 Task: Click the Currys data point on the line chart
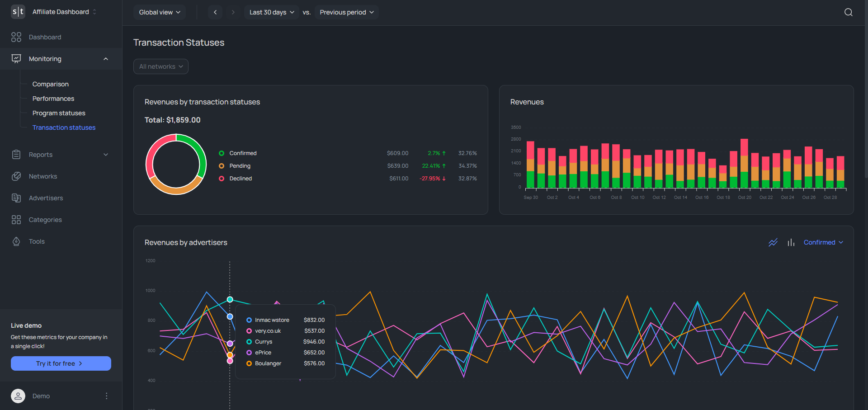[x=230, y=299]
